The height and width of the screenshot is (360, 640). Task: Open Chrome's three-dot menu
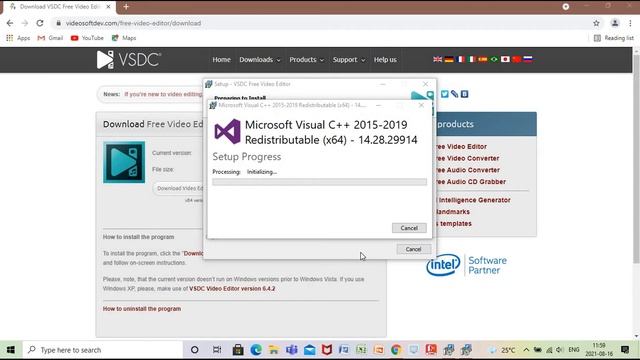(x=630, y=23)
